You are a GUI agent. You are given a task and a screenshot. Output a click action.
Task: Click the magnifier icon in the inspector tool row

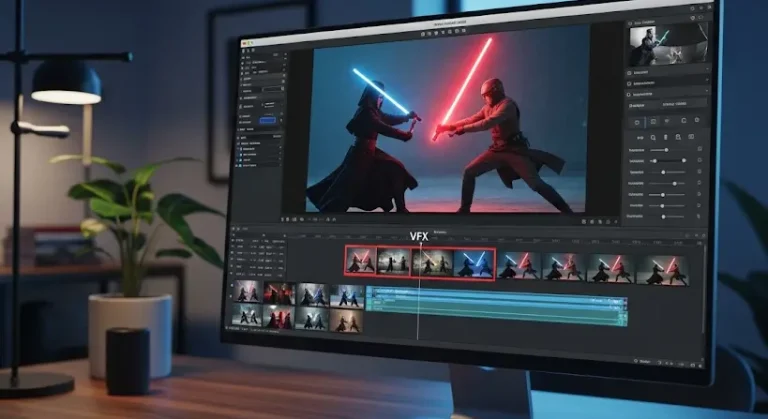tap(653, 138)
